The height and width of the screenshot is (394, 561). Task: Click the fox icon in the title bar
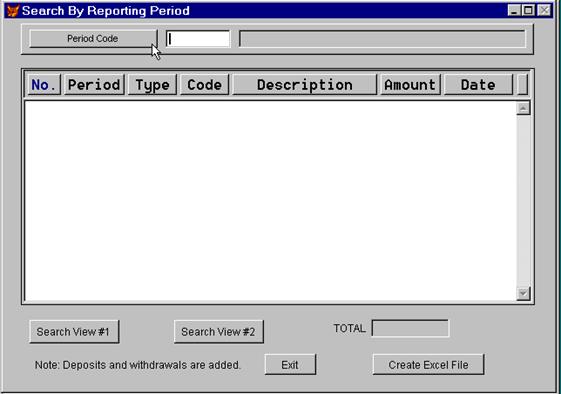[x=13, y=10]
